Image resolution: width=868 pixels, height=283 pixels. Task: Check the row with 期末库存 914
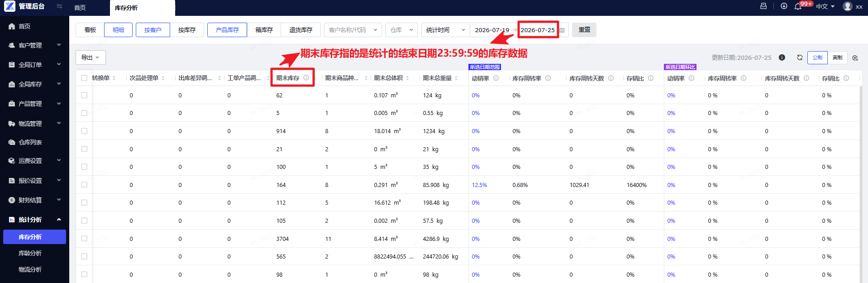click(84, 131)
